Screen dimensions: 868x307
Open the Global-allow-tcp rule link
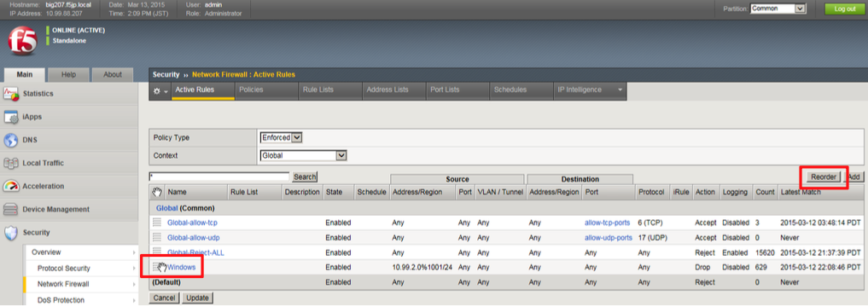pyautogui.click(x=191, y=223)
